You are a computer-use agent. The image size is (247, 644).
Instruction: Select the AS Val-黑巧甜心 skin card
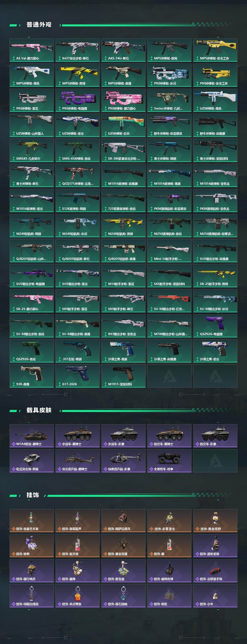tap(31, 50)
